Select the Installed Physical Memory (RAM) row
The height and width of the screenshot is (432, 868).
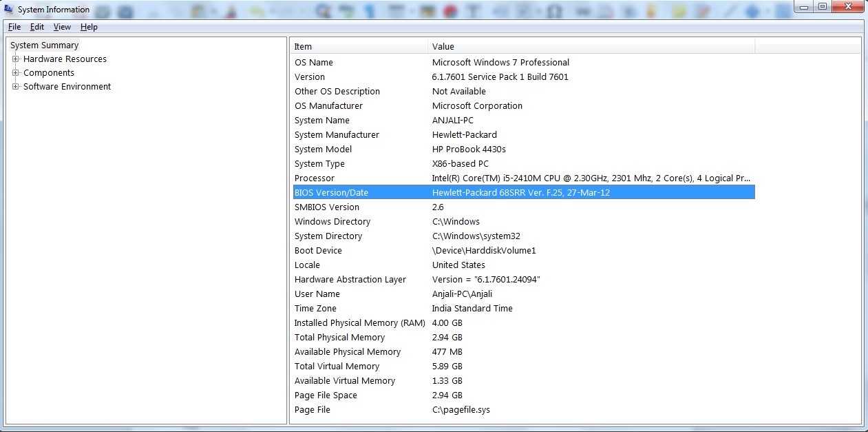click(359, 323)
